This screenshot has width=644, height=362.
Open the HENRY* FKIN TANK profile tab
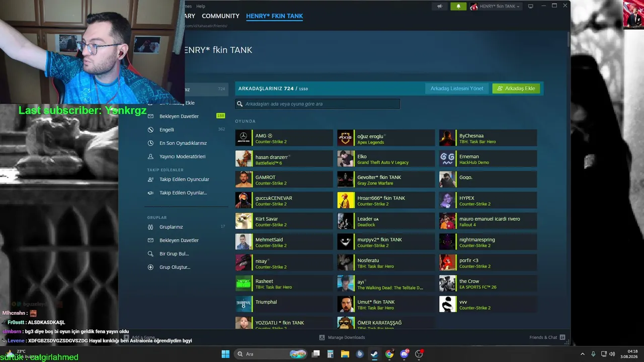click(274, 16)
